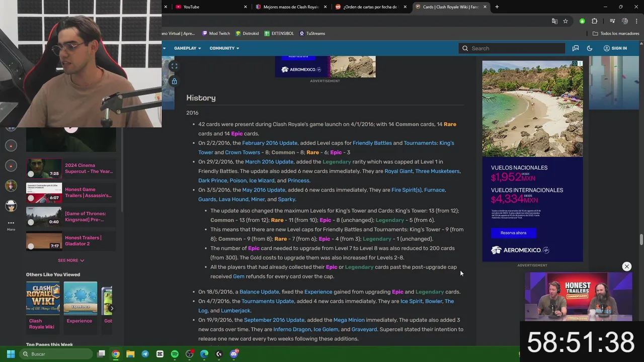The width and height of the screenshot is (644, 362).
Task: Toggle the wiki dark mode moon icon
Action: coord(590,48)
